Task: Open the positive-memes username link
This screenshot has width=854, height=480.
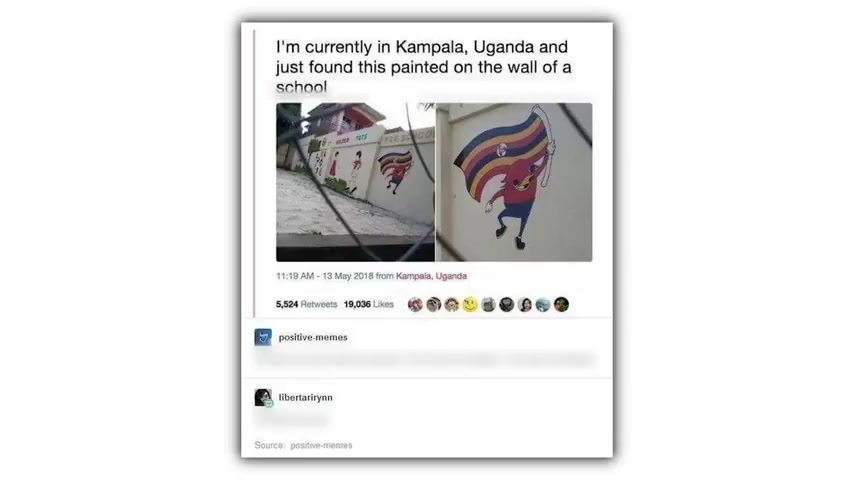Action: click(x=313, y=337)
